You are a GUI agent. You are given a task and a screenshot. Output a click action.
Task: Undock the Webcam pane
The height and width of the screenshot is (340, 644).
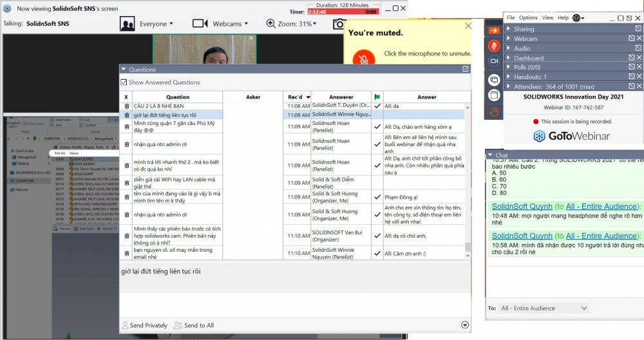coord(632,38)
